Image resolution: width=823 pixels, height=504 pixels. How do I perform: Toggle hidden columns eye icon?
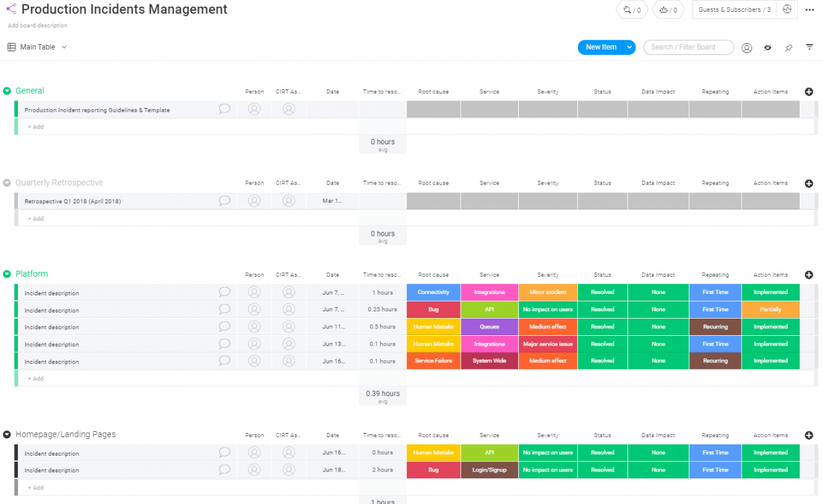(768, 48)
